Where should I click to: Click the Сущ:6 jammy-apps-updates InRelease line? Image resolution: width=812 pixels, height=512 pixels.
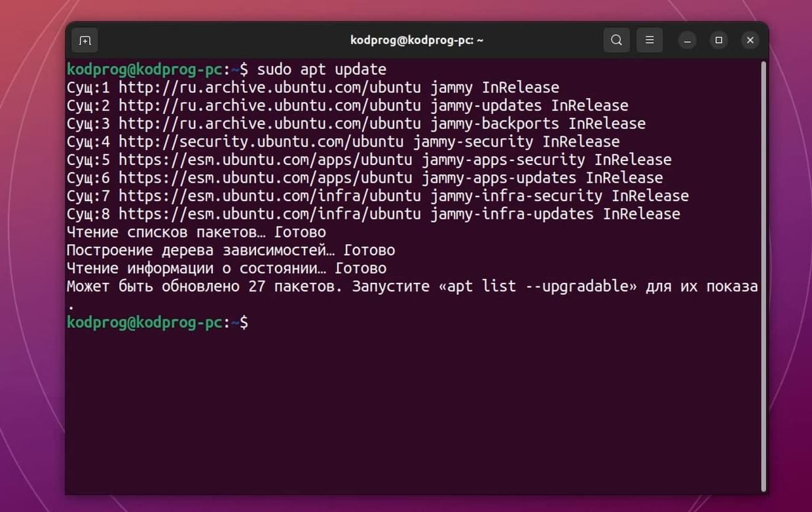[x=365, y=178]
